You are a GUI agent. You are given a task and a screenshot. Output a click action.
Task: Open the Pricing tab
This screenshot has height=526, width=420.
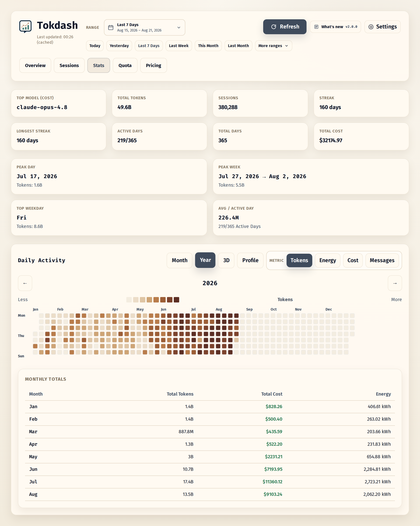point(153,65)
